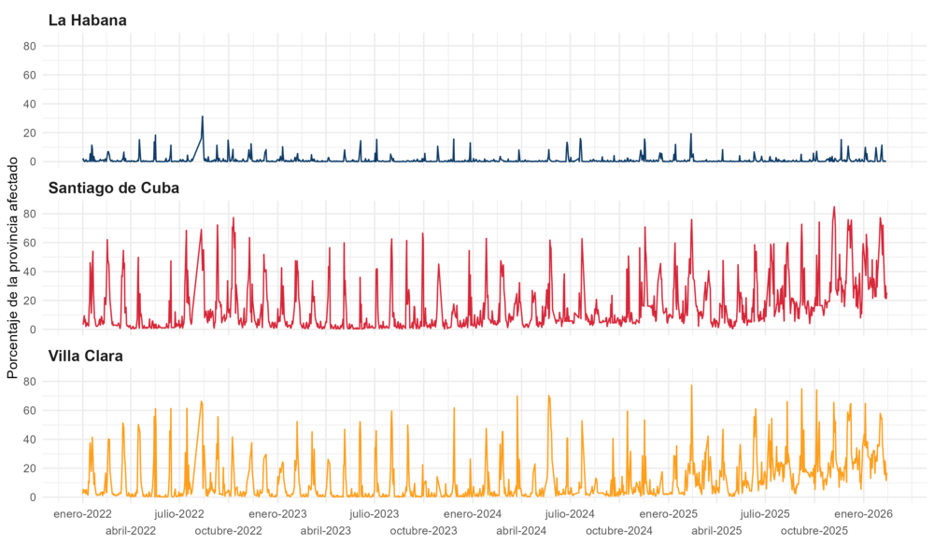
Task: Select the octubre-2023 axis label
Action: [423, 530]
